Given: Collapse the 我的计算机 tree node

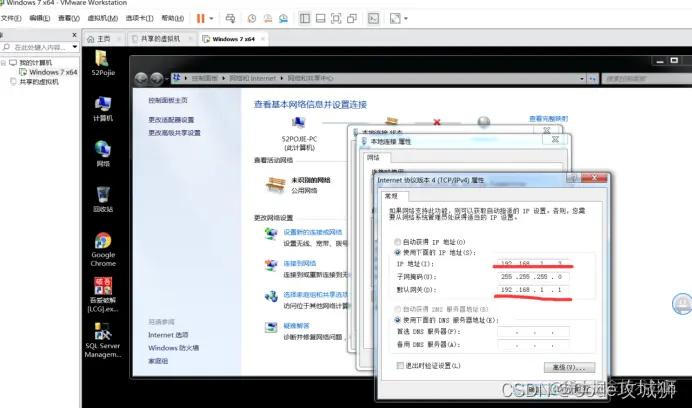Looking at the screenshot, I should (3, 63).
